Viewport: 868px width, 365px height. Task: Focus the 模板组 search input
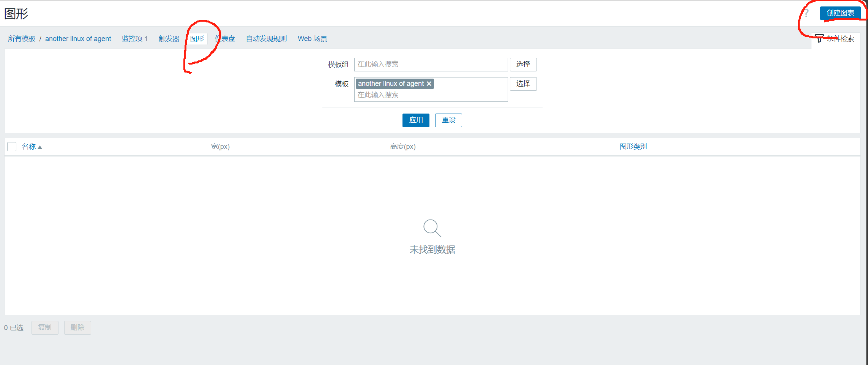tap(431, 65)
